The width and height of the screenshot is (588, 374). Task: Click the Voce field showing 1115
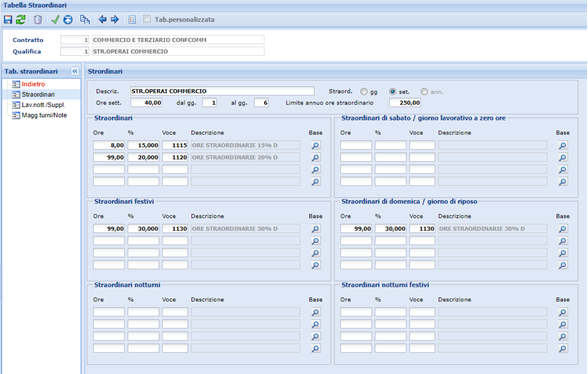click(x=175, y=145)
